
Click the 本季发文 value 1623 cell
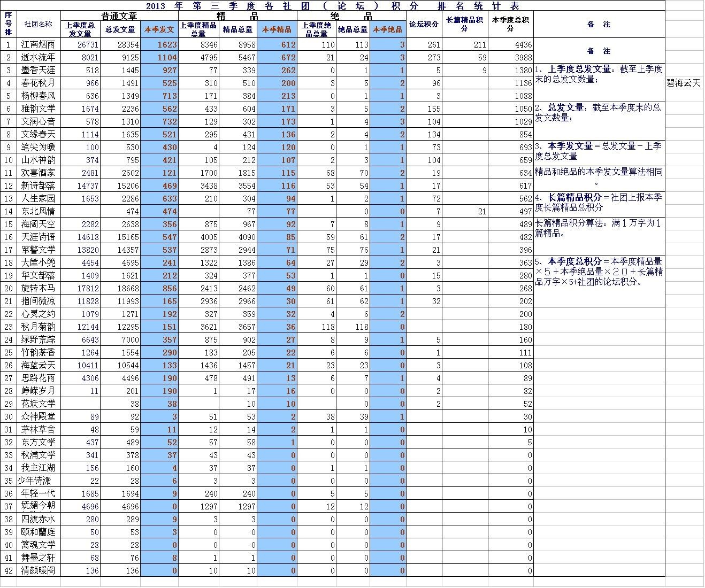point(159,44)
